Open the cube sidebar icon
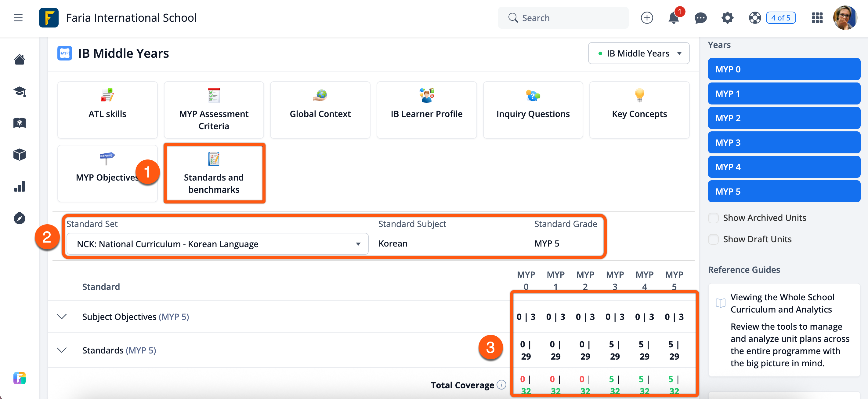 pos(19,155)
